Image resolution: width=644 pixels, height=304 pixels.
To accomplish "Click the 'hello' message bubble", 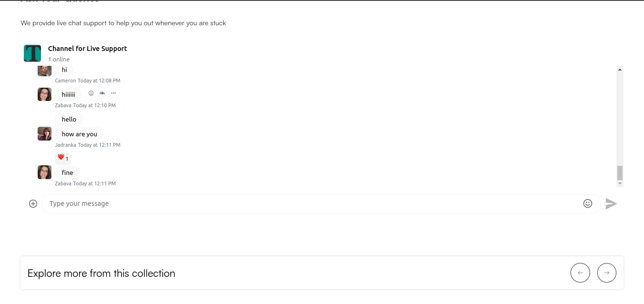I will click(69, 119).
